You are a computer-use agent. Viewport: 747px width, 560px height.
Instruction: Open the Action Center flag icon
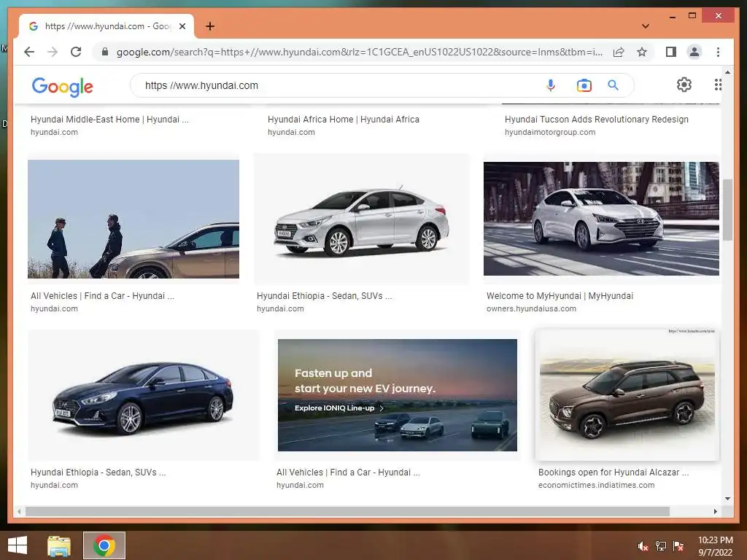[678, 546]
